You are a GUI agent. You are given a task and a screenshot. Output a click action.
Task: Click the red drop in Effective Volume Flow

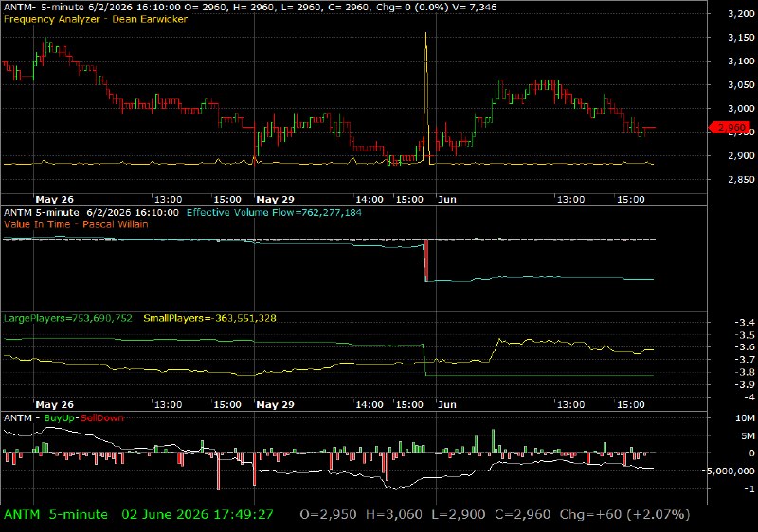425,260
